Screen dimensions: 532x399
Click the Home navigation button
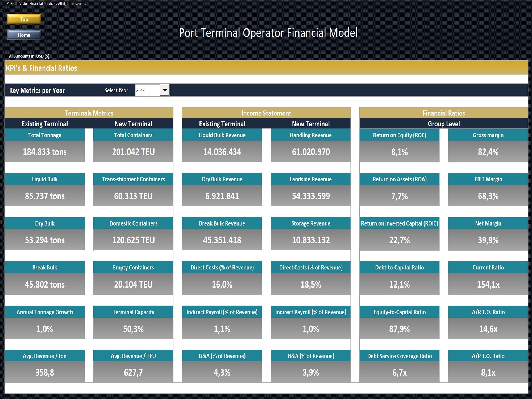[24, 35]
